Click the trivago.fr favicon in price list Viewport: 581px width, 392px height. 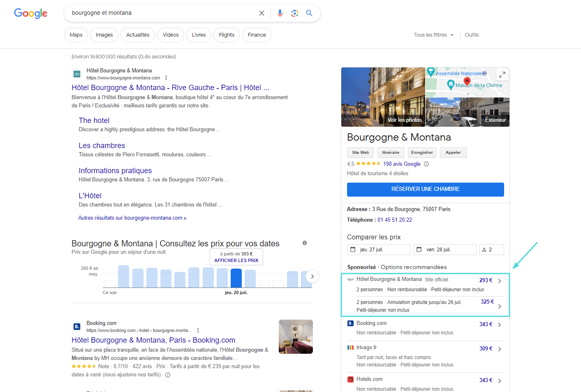pos(350,348)
